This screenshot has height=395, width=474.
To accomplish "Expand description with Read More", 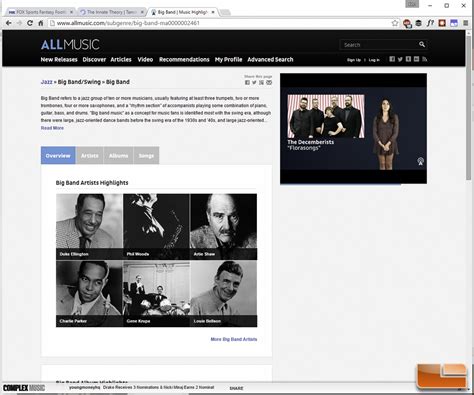I will click(x=52, y=128).
